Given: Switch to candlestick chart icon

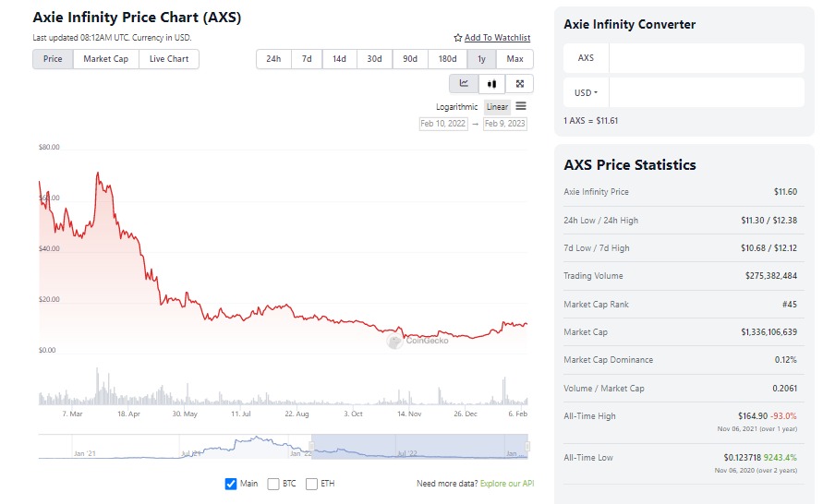Looking at the screenshot, I should [x=491, y=83].
